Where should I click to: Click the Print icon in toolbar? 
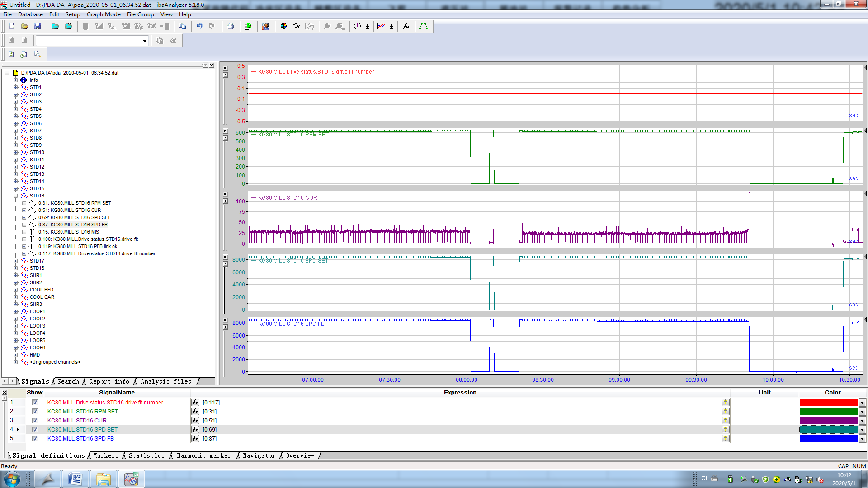click(x=230, y=27)
